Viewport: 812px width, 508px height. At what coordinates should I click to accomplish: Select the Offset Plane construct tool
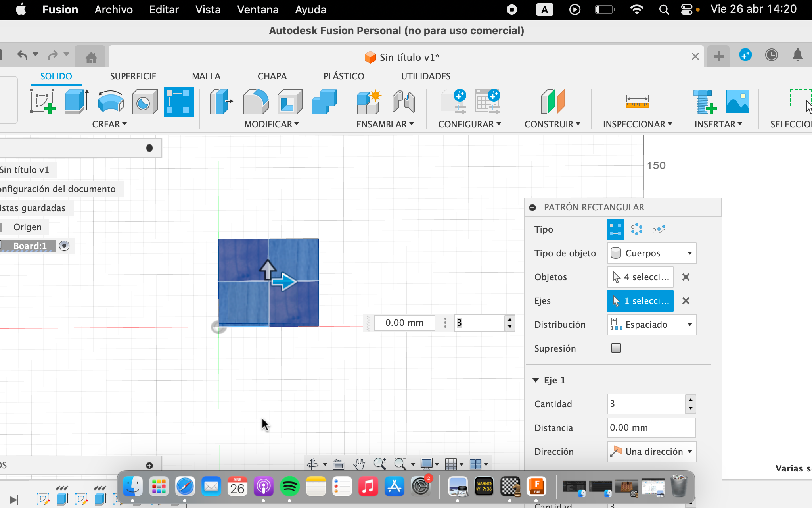coord(552,102)
